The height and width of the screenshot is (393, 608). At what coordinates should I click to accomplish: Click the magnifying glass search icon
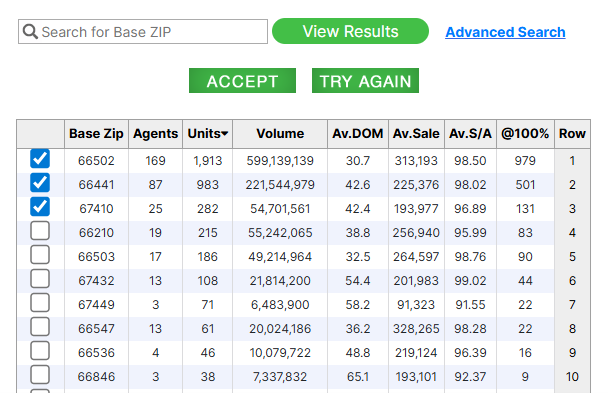30,32
